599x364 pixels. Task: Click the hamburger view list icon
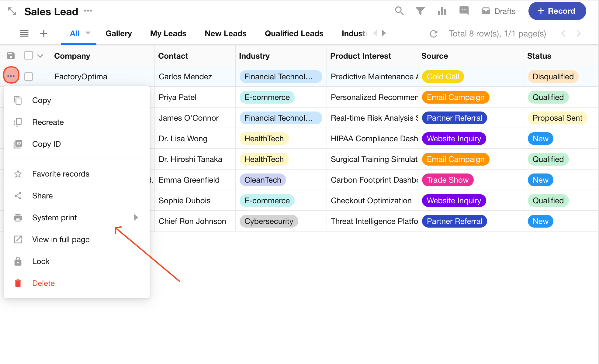click(24, 33)
